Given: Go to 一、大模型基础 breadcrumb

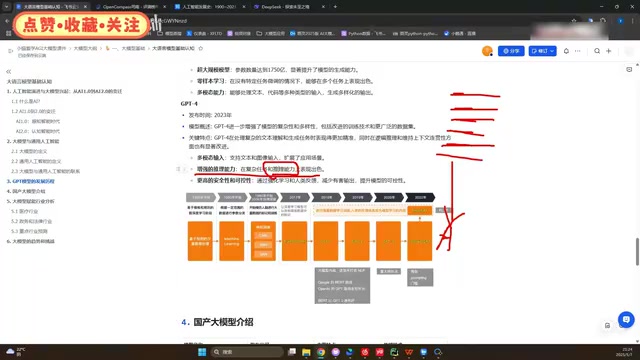Looking at the screenshot, I should point(125,48).
